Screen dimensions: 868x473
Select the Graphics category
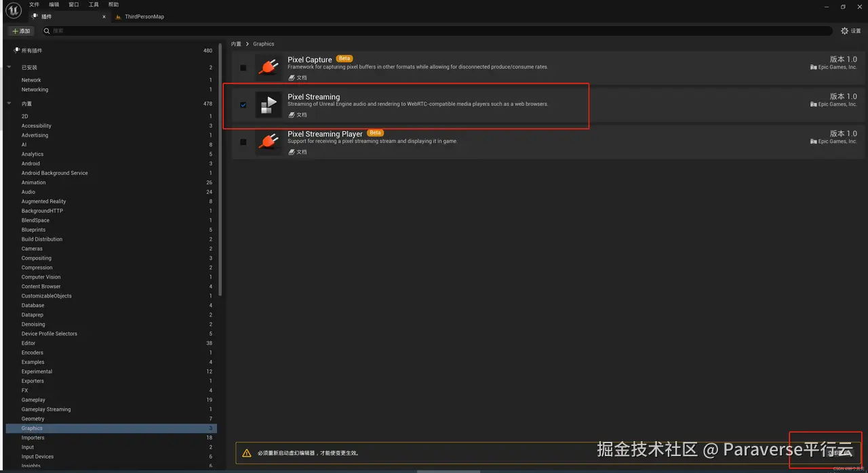click(x=112, y=428)
